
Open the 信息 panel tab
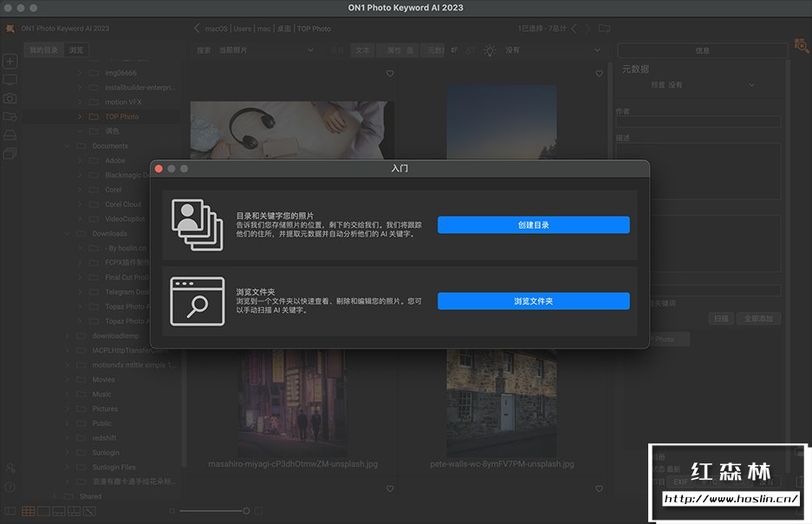(x=702, y=50)
